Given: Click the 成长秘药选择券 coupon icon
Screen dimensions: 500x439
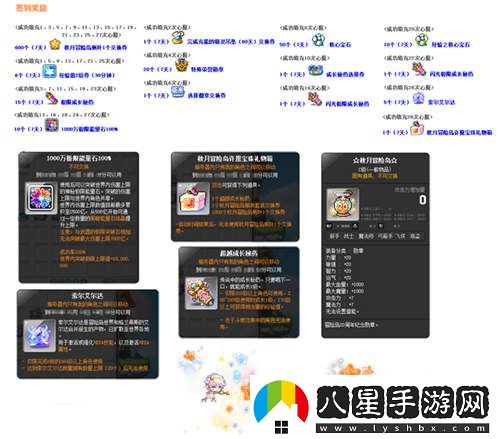Looking at the screenshot, I should coord(315,70).
